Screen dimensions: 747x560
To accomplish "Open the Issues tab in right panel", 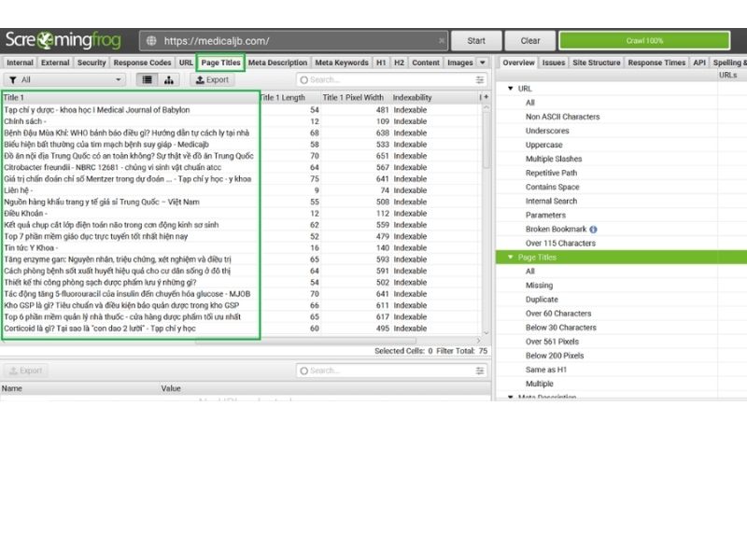I will 553,63.
